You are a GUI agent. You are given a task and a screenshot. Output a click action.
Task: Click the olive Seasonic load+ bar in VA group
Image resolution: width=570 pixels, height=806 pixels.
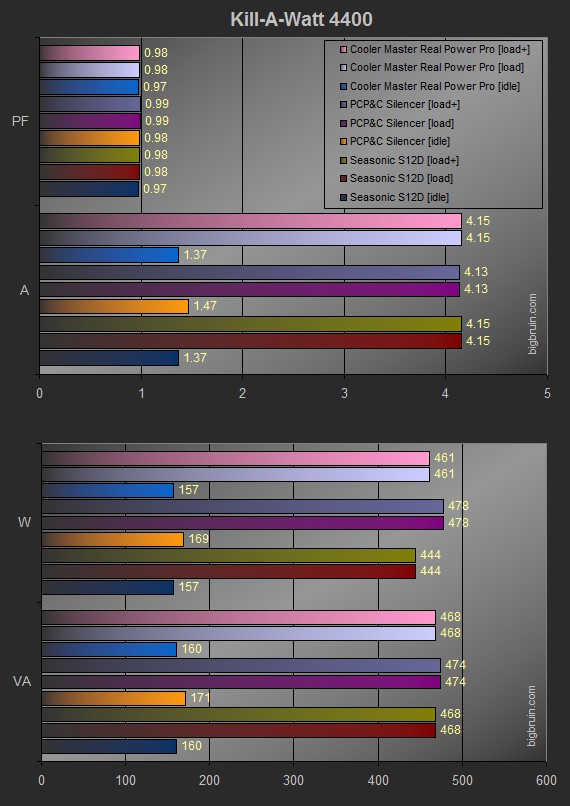(x=238, y=715)
